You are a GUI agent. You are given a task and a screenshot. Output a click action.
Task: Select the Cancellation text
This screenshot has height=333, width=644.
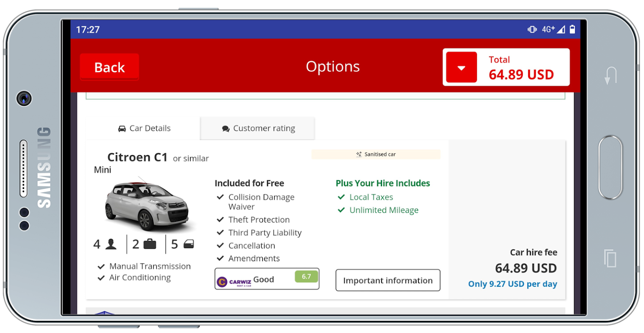(252, 246)
